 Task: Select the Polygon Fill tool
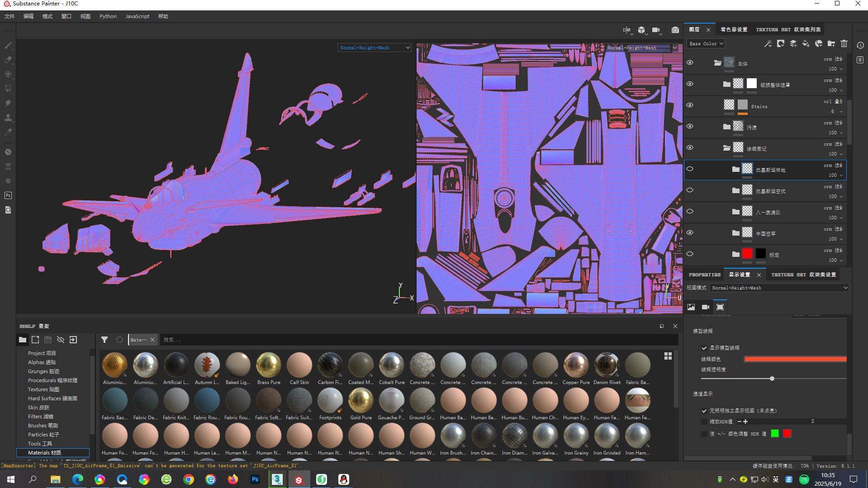point(8,89)
